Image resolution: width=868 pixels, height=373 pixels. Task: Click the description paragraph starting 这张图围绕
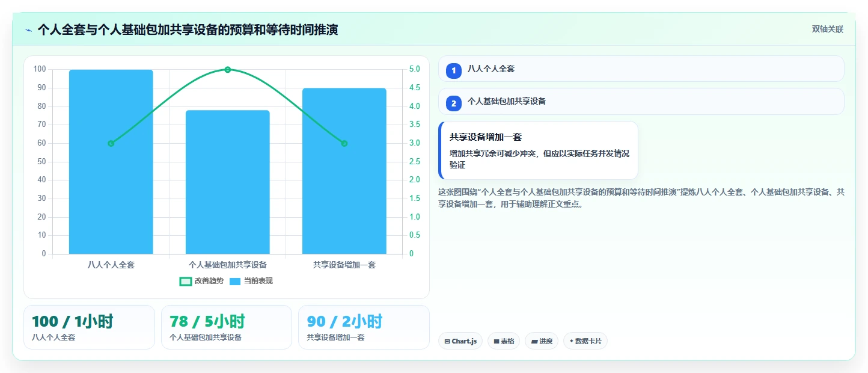coord(641,198)
